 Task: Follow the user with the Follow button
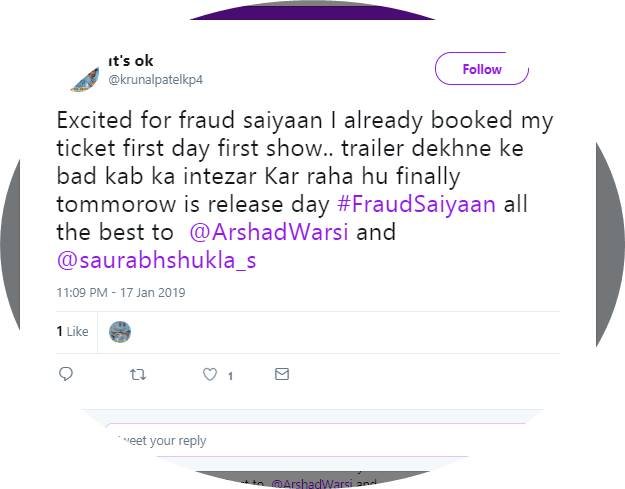[481, 69]
